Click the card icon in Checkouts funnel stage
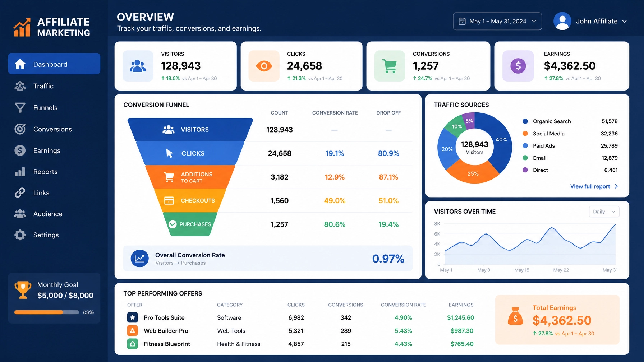This screenshot has height=362, width=644. tap(169, 200)
